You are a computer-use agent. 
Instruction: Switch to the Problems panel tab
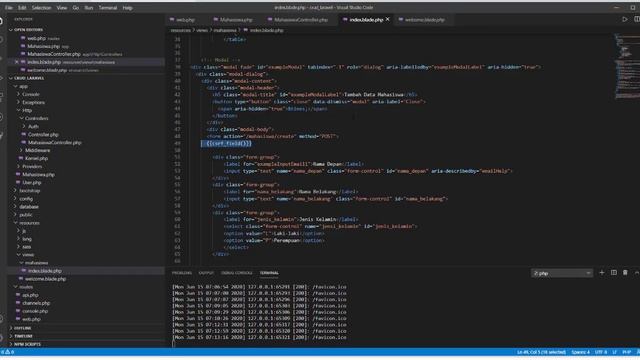(182, 273)
